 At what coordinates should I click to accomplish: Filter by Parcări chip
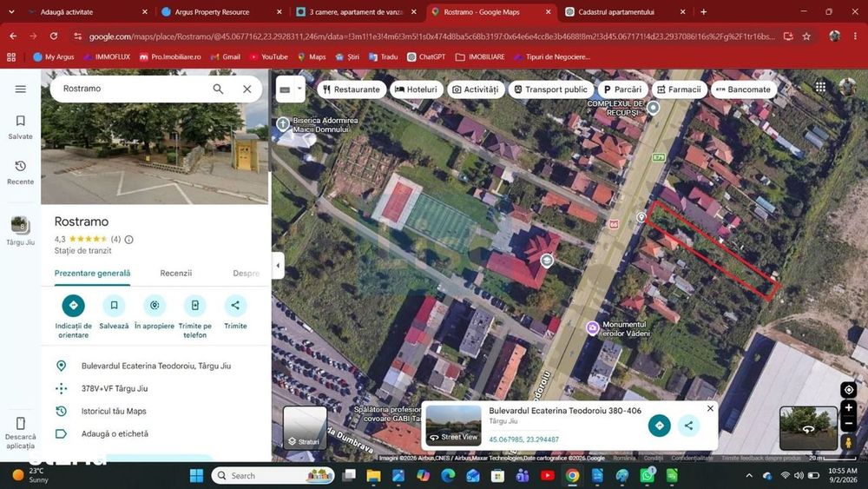[622, 89]
